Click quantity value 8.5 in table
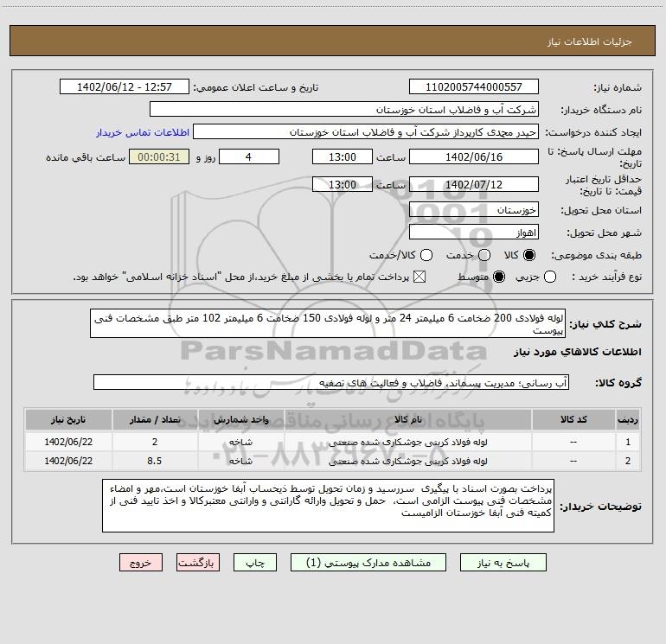Image resolution: width=666 pixels, height=644 pixels. (x=155, y=461)
